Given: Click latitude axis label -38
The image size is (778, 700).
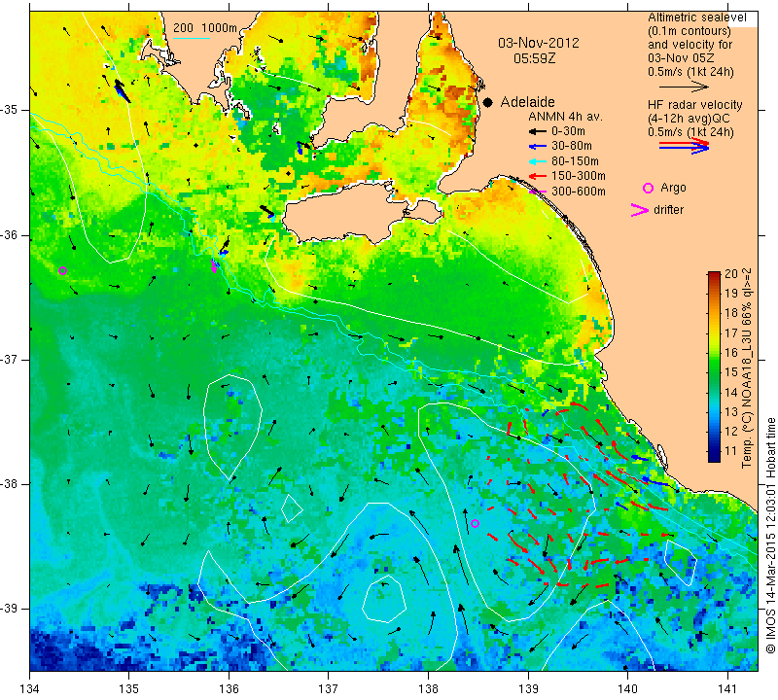Looking at the screenshot, I should [10, 484].
